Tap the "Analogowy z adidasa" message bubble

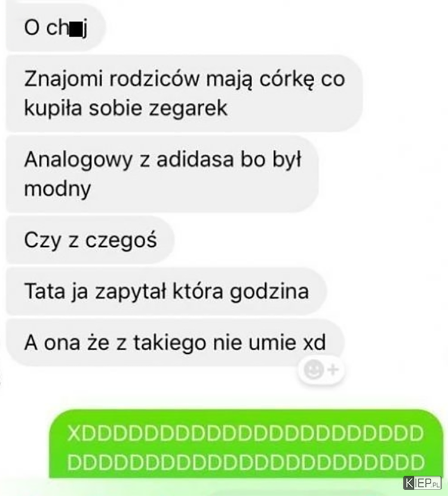point(162,174)
